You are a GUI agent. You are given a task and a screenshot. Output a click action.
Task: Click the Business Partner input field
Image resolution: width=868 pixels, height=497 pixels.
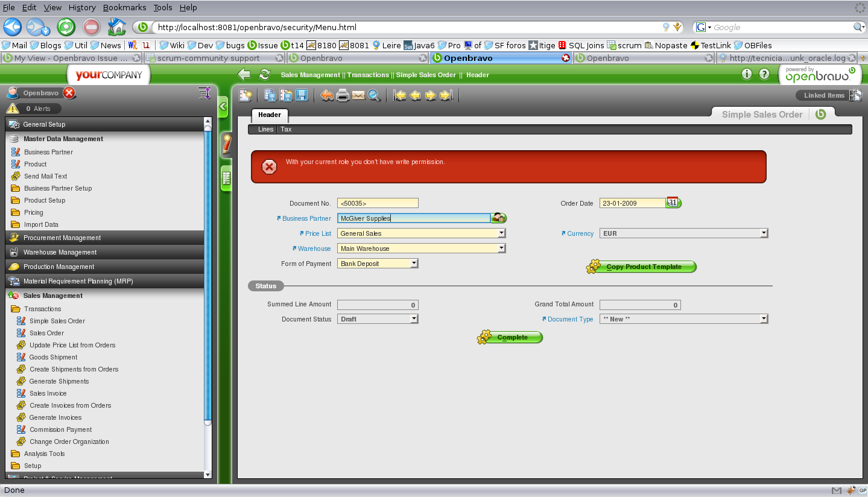coord(413,218)
